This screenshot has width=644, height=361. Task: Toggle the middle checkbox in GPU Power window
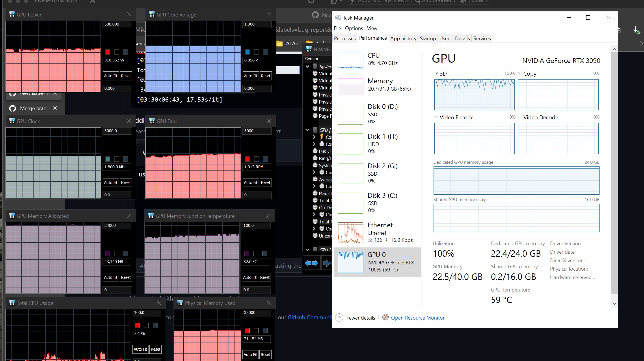pos(117,52)
